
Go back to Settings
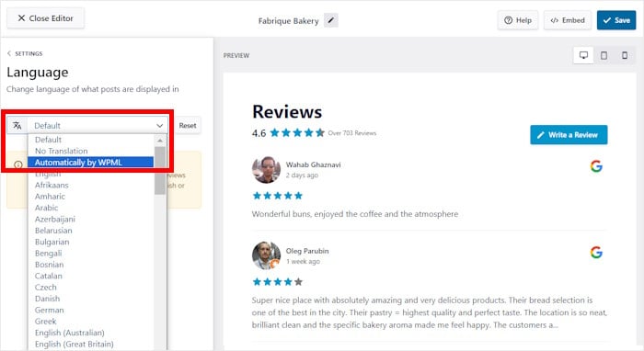point(25,53)
